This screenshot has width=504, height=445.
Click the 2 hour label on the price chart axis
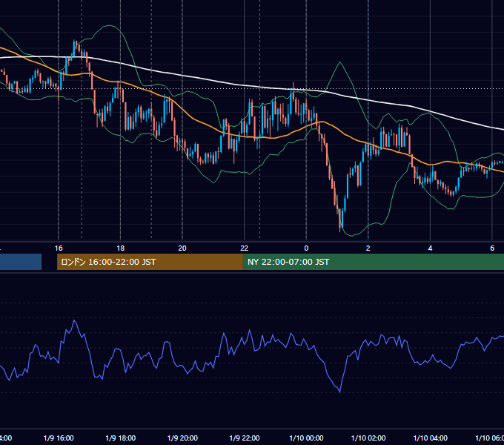368,248
